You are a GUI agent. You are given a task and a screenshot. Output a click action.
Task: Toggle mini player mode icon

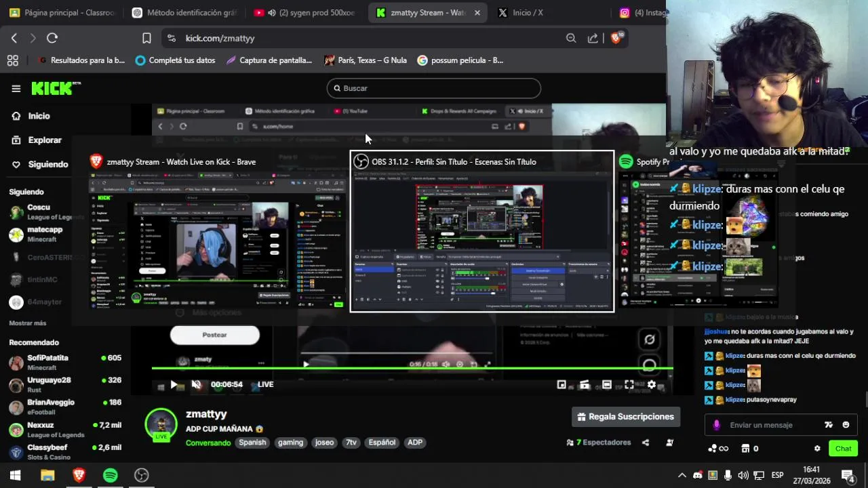[561, 384]
